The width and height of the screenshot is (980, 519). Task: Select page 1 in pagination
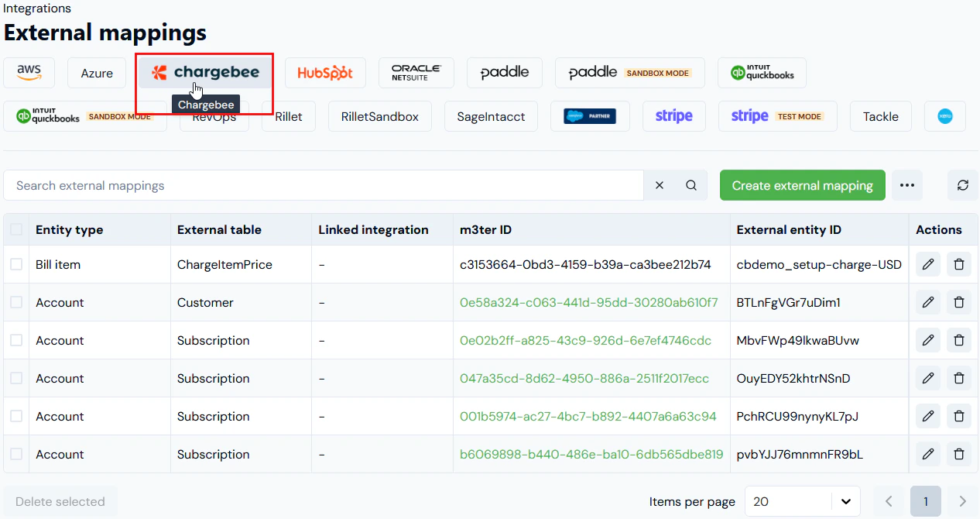pyautogui.click(x=926, y=501)
